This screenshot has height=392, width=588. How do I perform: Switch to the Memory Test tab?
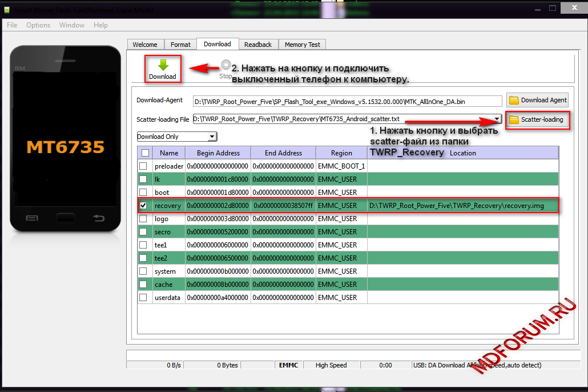[x=302, y=45]
